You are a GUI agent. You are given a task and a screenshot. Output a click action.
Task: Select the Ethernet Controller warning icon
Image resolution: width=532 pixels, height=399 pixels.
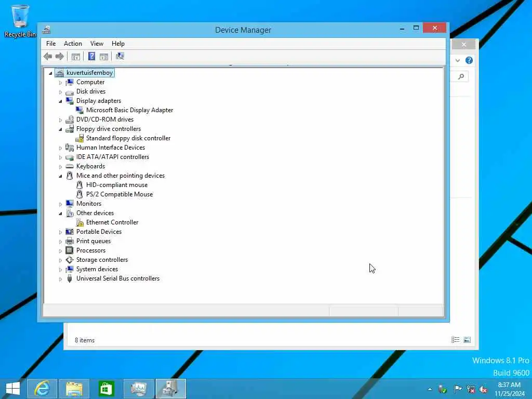[x=79, y=222]
